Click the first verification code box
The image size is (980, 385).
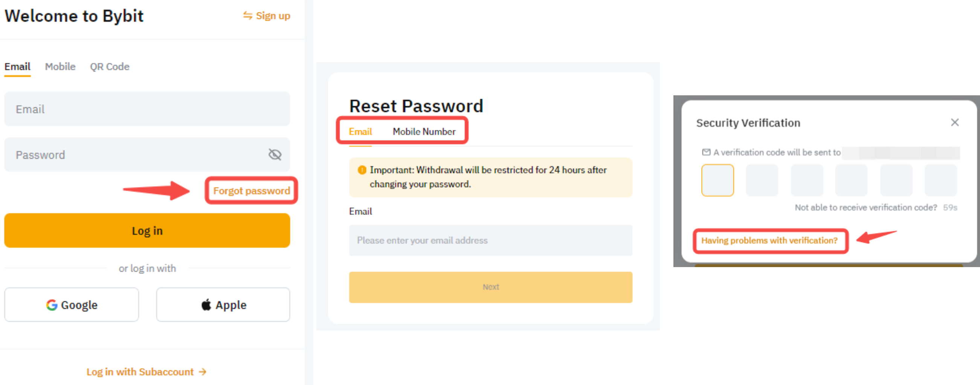[x=717, y=180]
